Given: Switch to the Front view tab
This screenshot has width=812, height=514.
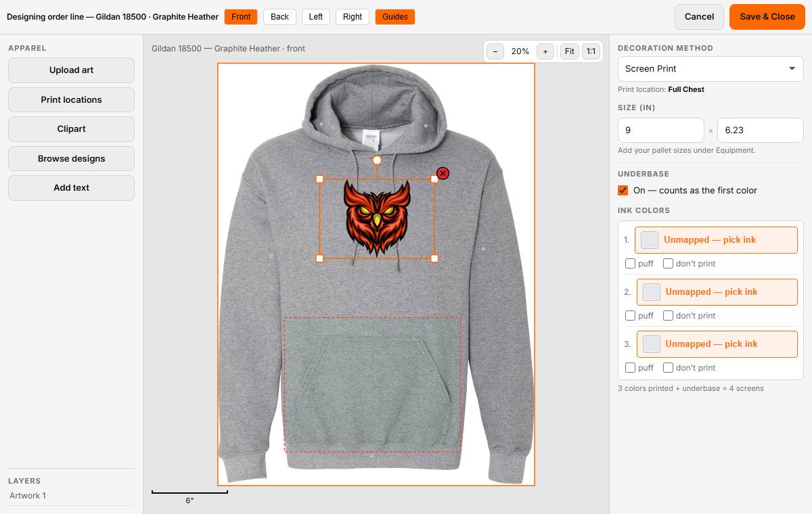Looking at the screenshot, I should pos(241,17).
